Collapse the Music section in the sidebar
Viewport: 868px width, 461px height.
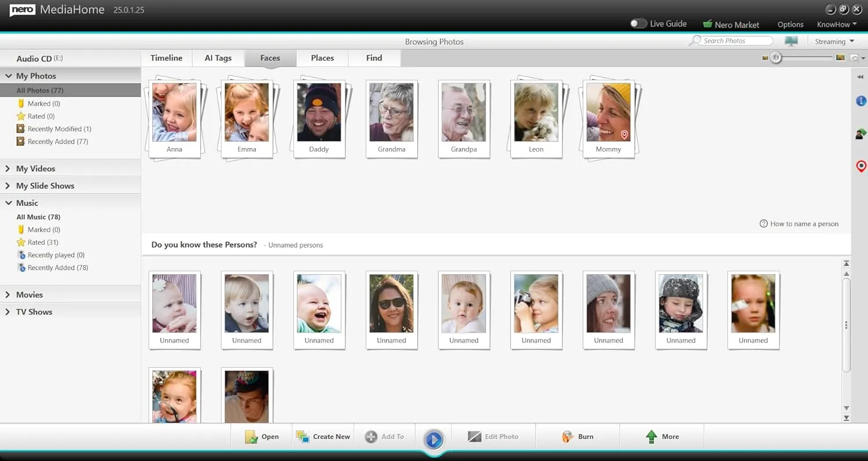tap(9, 203)
